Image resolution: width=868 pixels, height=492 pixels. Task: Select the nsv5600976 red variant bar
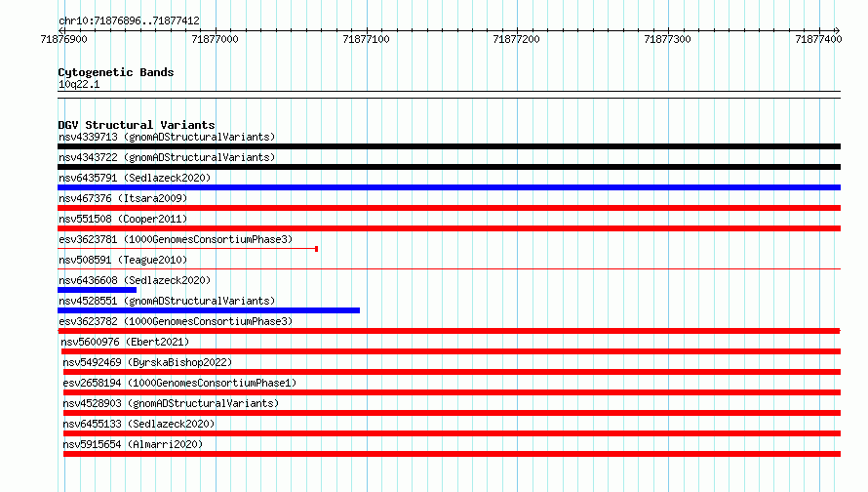tap(452, 351)
